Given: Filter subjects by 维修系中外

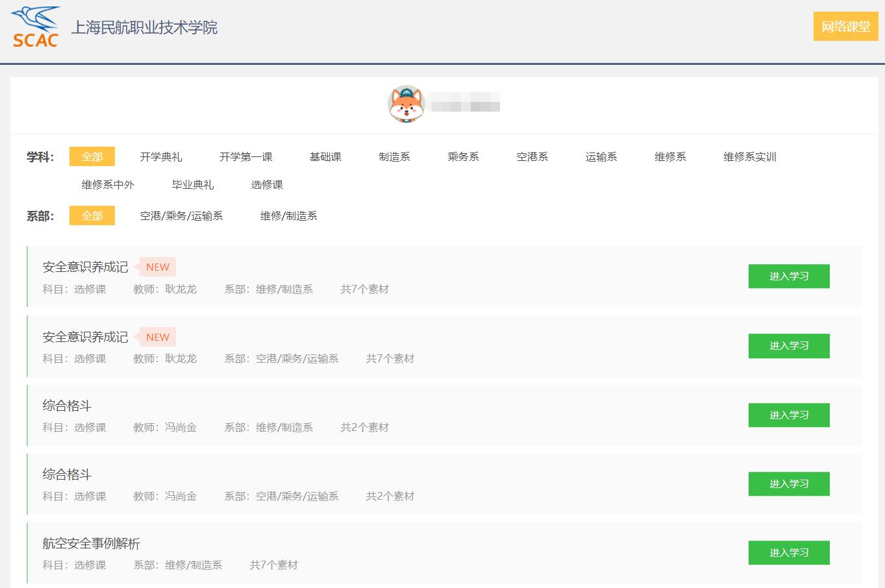Looking at the screenshot, I should pos(108,185).
